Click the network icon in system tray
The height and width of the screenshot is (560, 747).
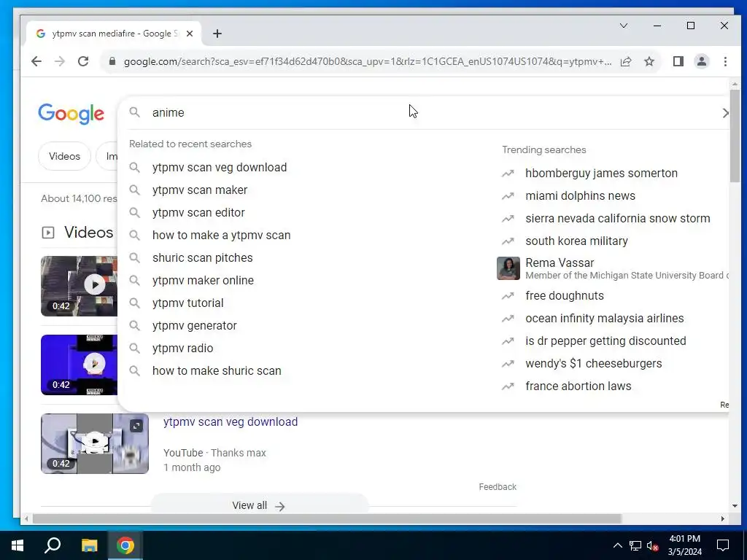tap(635, 545)
